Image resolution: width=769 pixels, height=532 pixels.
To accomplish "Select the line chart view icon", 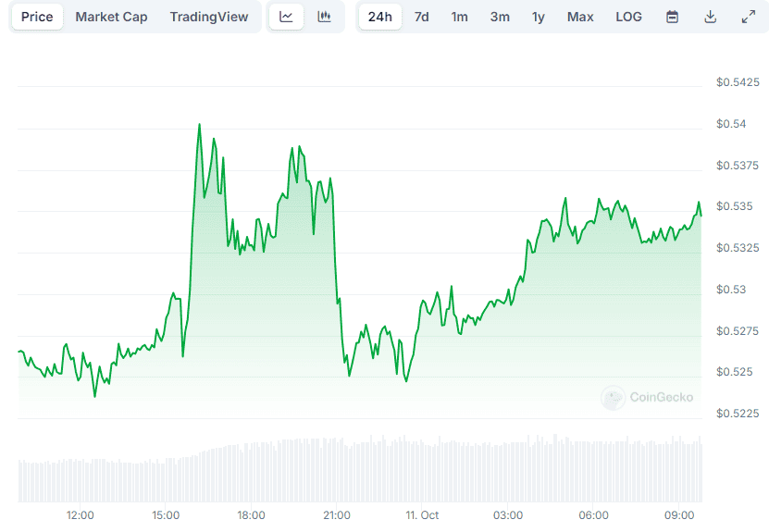I will pos(287,17).
